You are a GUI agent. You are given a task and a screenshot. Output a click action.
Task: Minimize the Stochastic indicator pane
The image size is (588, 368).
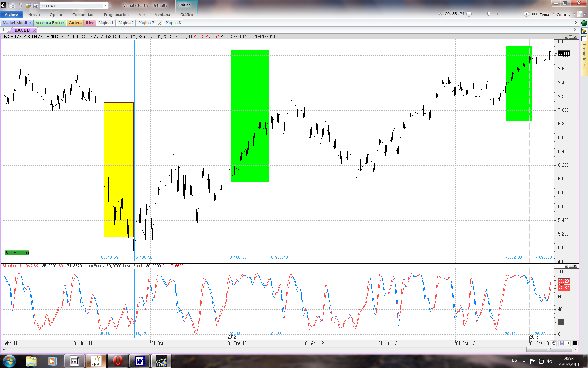pyautogui.click(x=566, y=266)
